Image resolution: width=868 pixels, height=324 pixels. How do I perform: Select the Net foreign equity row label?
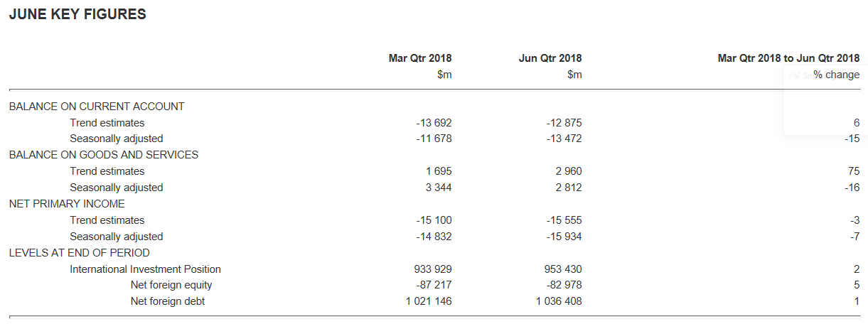tap(171, 285)
